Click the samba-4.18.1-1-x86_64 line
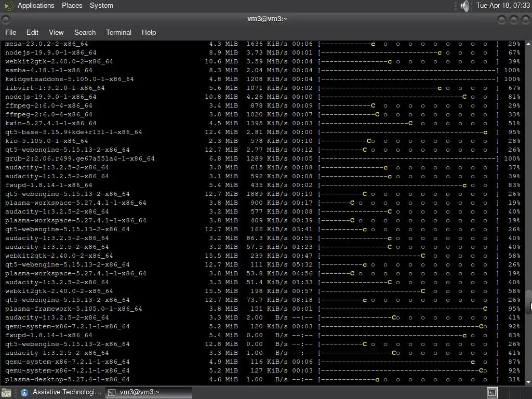The height and width of the screenshot is (399, 532). click(x=48, y=70)
